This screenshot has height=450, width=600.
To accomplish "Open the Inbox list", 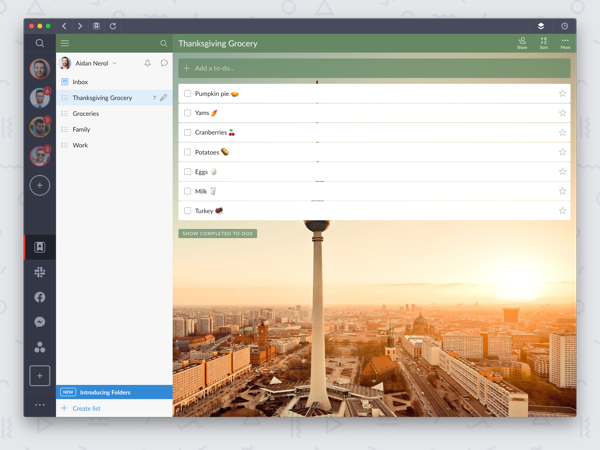I will [114, 82].
